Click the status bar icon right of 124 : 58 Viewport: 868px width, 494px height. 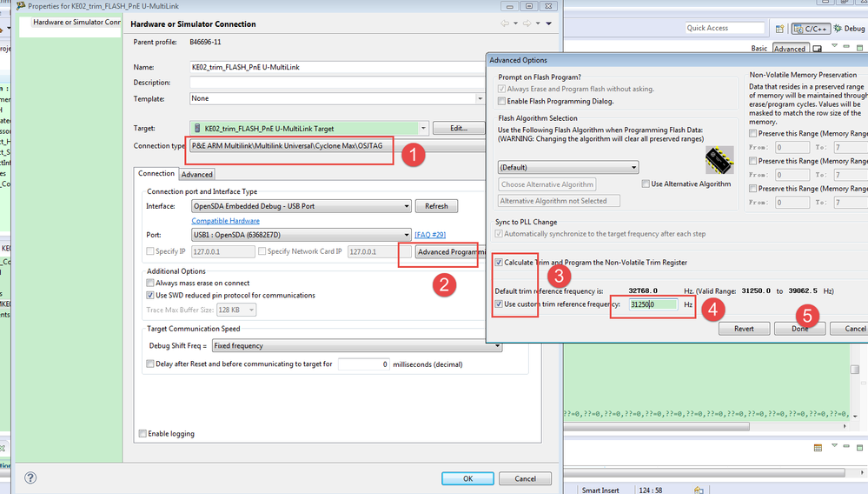click(699, 491)
